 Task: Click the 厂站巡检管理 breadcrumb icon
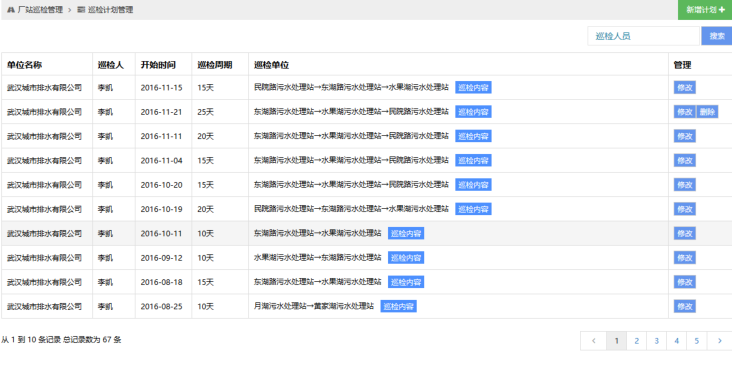pos(11,10)
